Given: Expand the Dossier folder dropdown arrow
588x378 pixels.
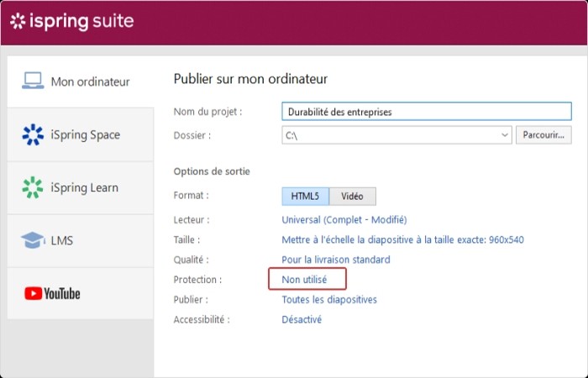Looking at the screenshot, I should point(505,135).
